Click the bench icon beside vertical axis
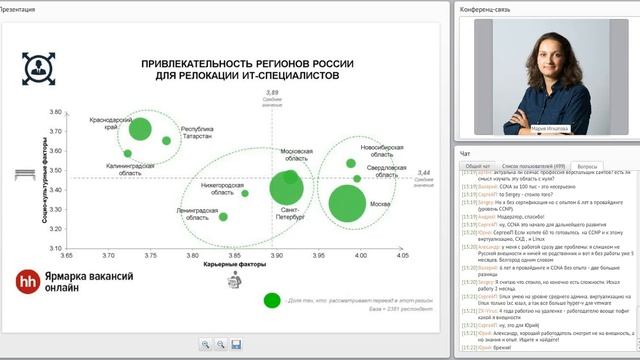 pyautogui.click(x=25, y=175)
